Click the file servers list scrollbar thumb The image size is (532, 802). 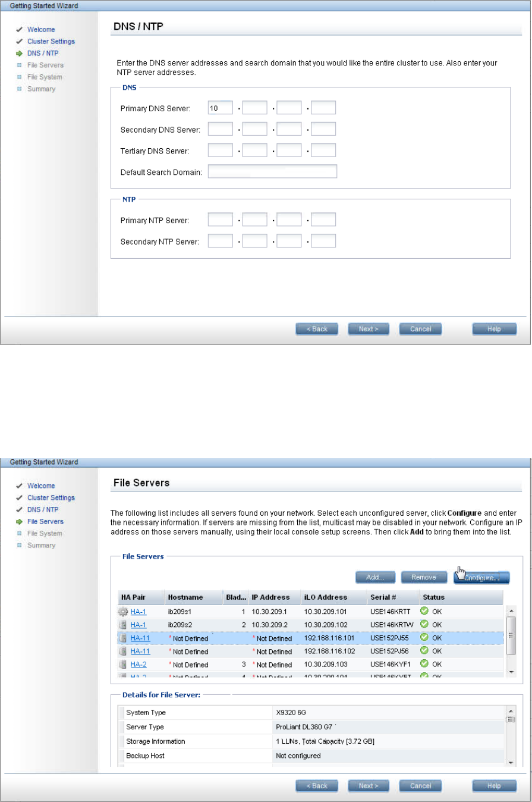(511, 635)
